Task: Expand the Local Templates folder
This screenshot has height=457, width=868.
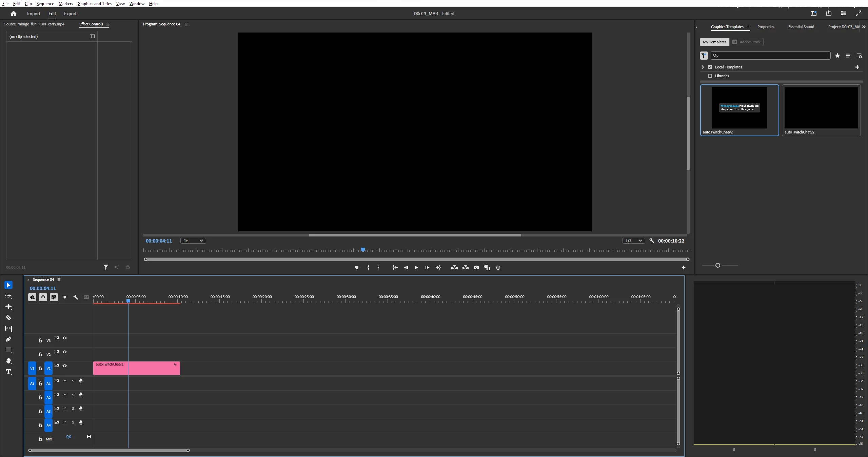Action: click(x=703, y=67)
